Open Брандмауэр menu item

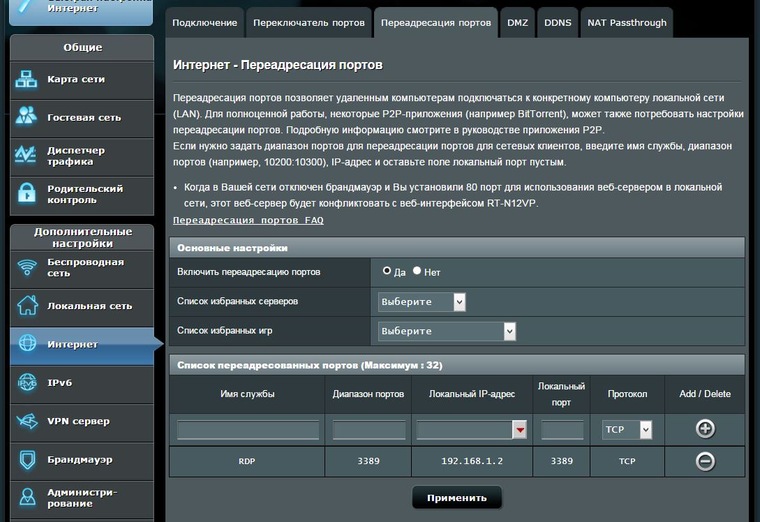point(82,459)
